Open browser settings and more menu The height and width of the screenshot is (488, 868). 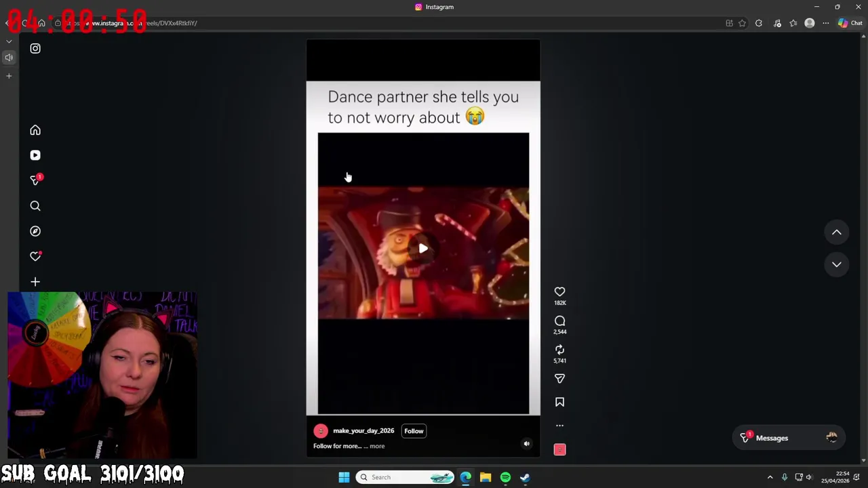click(x=826, y=23)
